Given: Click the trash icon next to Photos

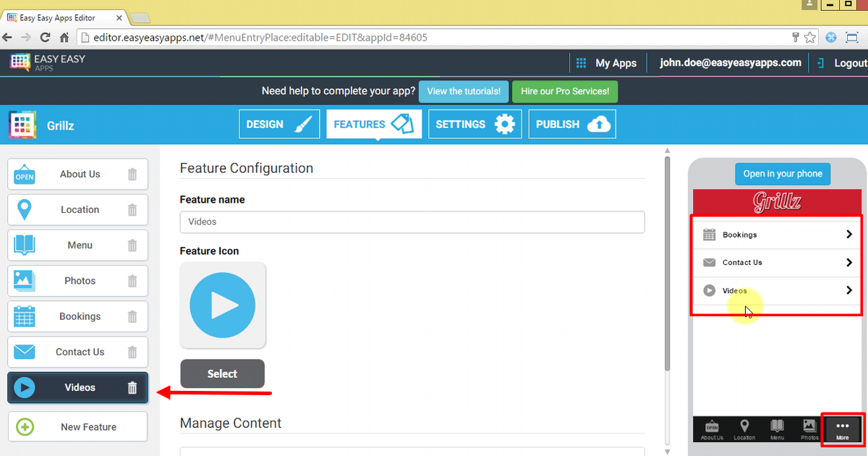Looking at the screenshot, I should pos(132,281).
